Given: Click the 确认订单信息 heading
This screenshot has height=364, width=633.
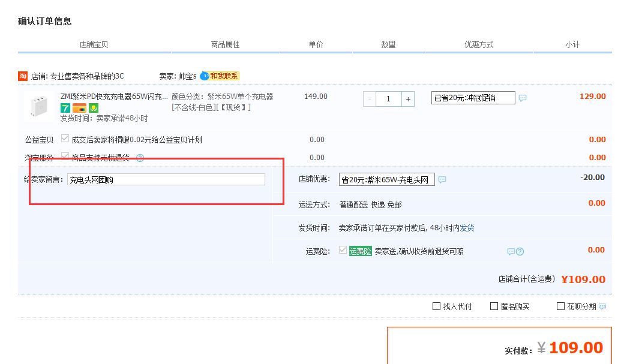Looking at the screenshot, I should pyautogui.click(x=45, y=22).
